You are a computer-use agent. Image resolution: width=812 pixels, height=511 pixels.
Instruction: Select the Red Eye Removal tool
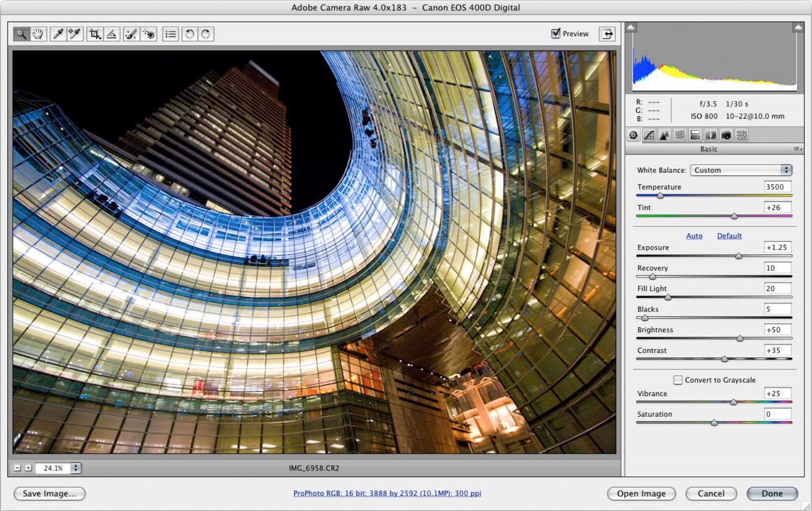pos(148,34)
